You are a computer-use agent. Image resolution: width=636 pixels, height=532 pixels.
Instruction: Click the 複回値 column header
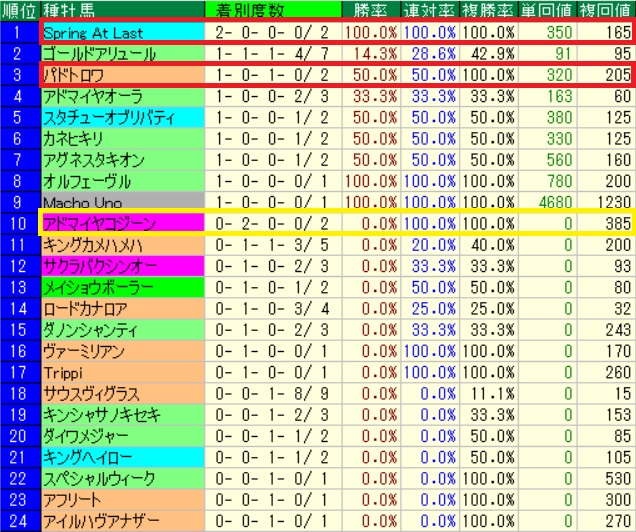pos(606,11)
